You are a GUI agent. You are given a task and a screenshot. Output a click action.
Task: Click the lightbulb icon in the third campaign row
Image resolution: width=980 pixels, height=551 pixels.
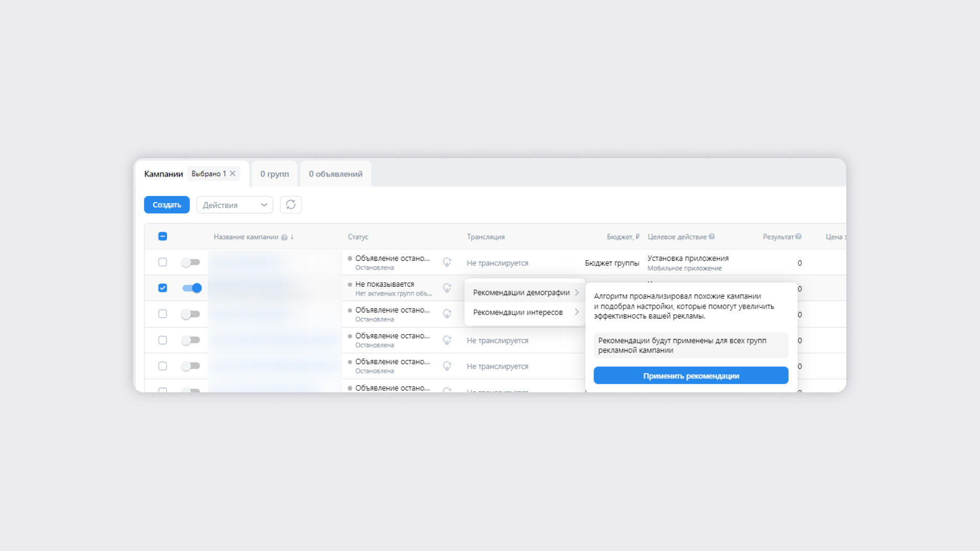(x=447, y=314)
